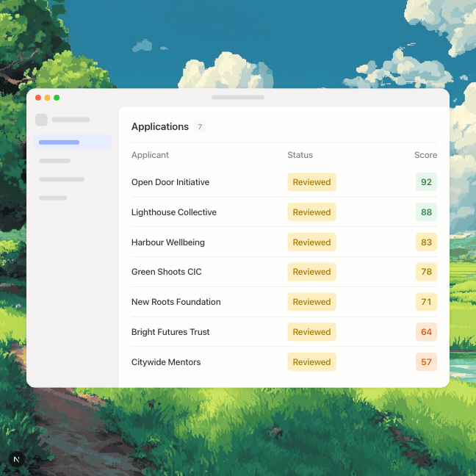Viewport: 476px width, 476px height.
Task: Click the score 57 badge
Action: pos(426,362)
